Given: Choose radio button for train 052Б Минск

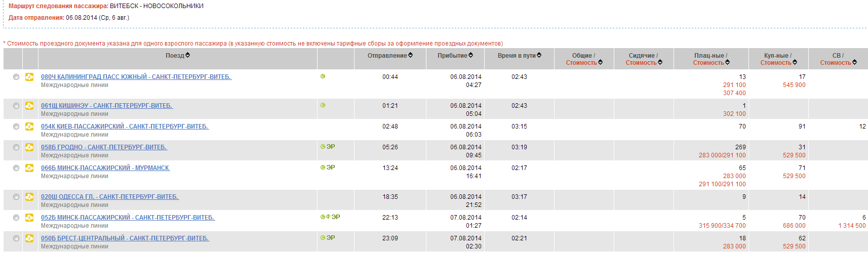Looking at the screenshot, I should click(16, 218).
